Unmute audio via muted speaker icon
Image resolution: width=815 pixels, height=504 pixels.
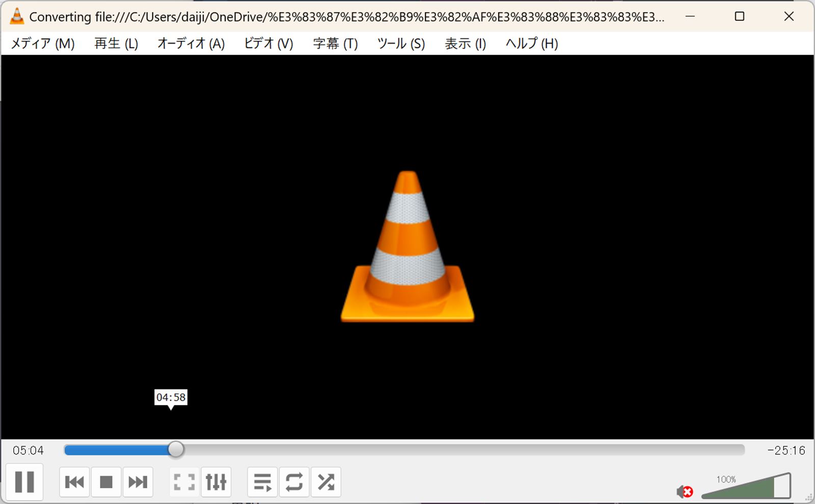(685, 492)
